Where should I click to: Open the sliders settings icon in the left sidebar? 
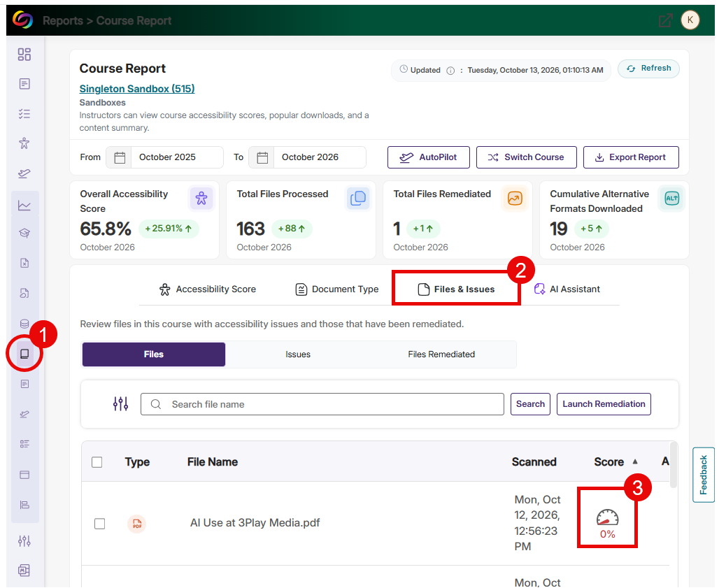point(24,540)
